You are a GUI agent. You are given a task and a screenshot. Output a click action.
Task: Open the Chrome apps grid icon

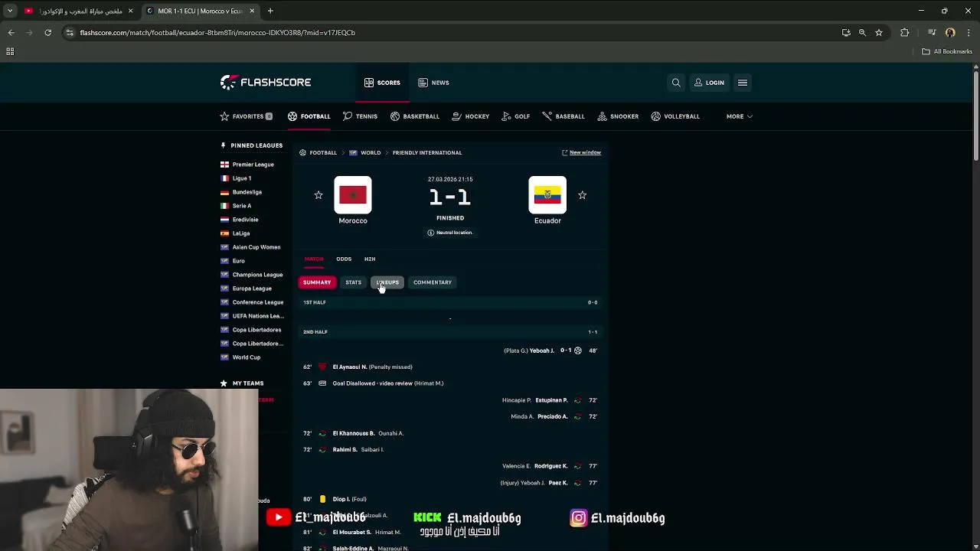[x=10, y=51]
